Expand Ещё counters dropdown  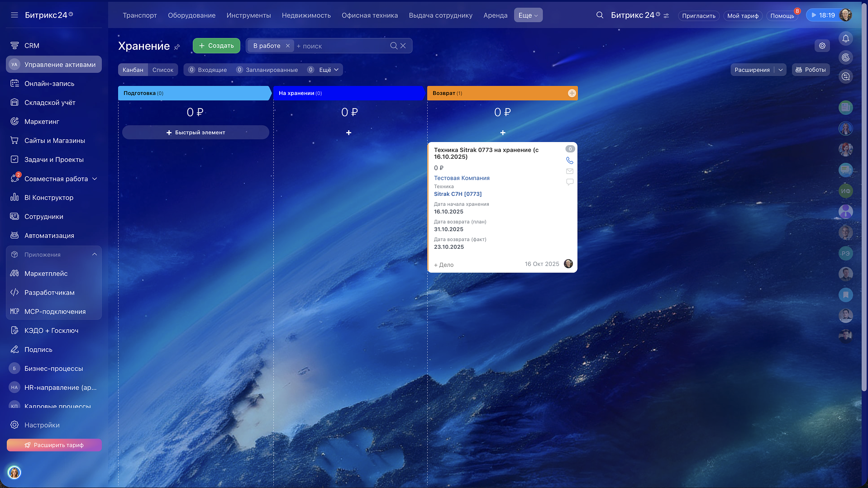tap(329, 70)
